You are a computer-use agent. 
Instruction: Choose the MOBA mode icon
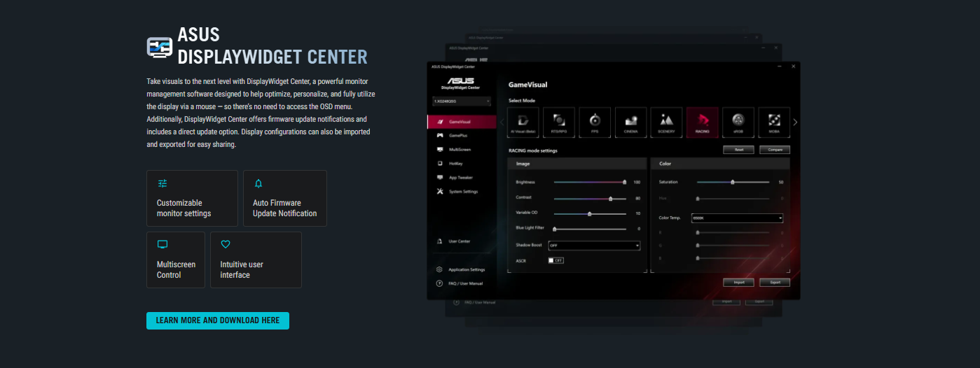point(774,122)
